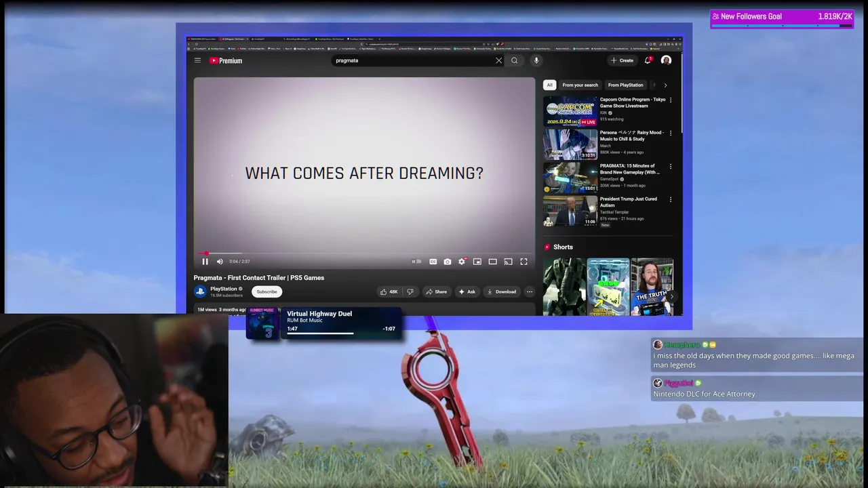Open the account avatar menu
Screen dimensions: 868x488
666,60
